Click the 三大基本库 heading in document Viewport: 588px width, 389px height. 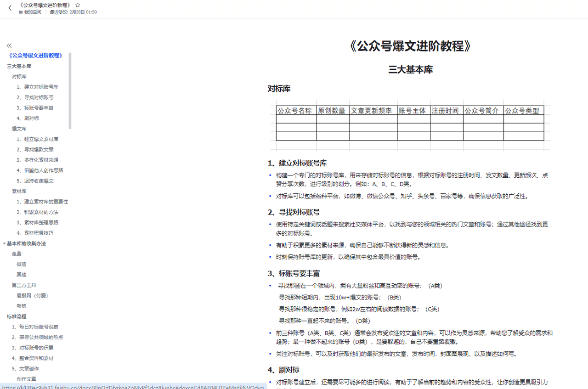tap(410, 70)
